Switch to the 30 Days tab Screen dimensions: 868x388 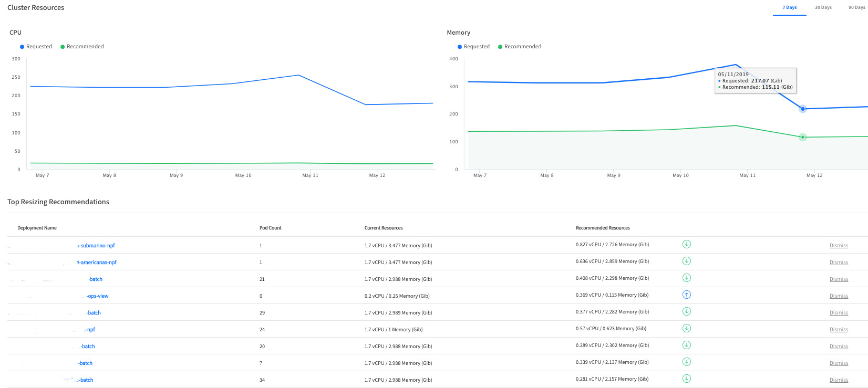pos(823,7)
